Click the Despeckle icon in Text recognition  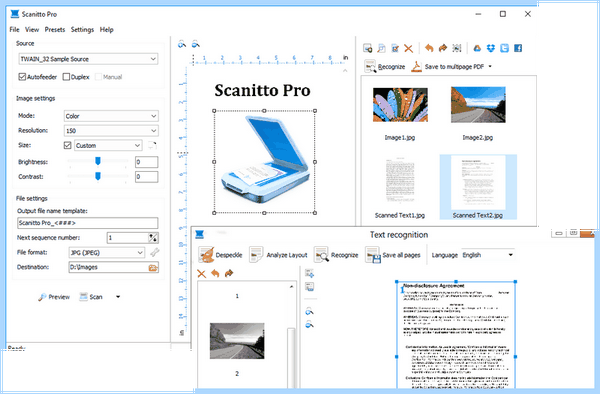[x=206, y=255]
